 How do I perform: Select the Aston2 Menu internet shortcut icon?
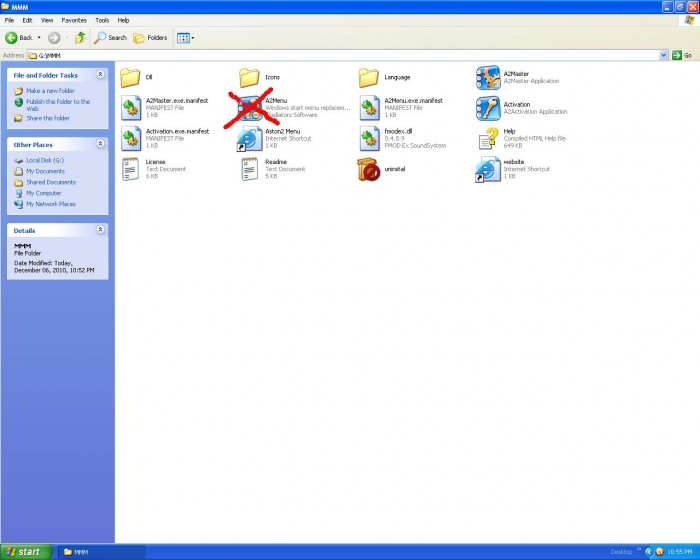coord(249,139)
